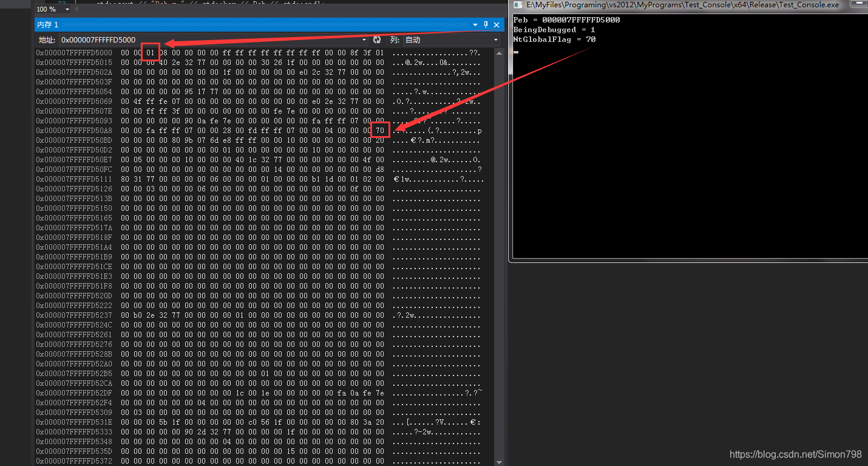Select memory row address 0x000007FFFFFD5126

pyautogui.click(x=74, y=189)
